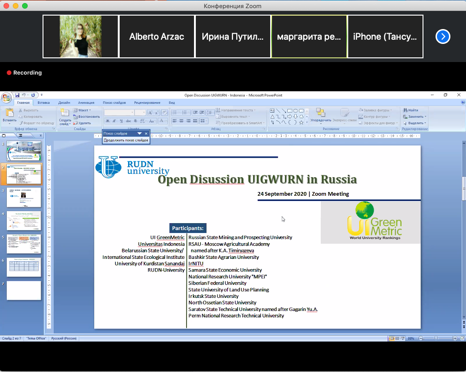Click the Redo icon in quick access toolbar
The width and height of the screenshot is (466, 372).
[33, 95]
